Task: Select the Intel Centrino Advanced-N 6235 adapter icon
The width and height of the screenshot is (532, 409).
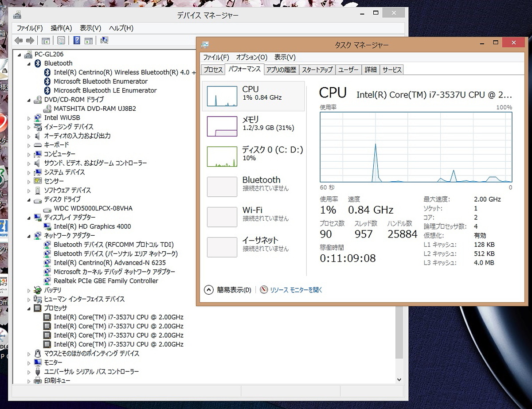Action: [x=47, y=263]
